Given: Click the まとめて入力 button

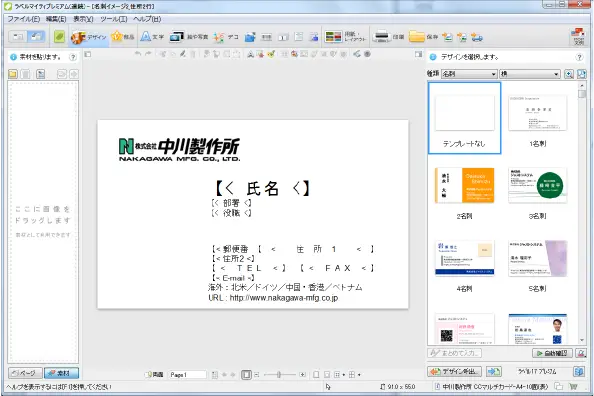Looking at the screenshot, I should 455,353.
